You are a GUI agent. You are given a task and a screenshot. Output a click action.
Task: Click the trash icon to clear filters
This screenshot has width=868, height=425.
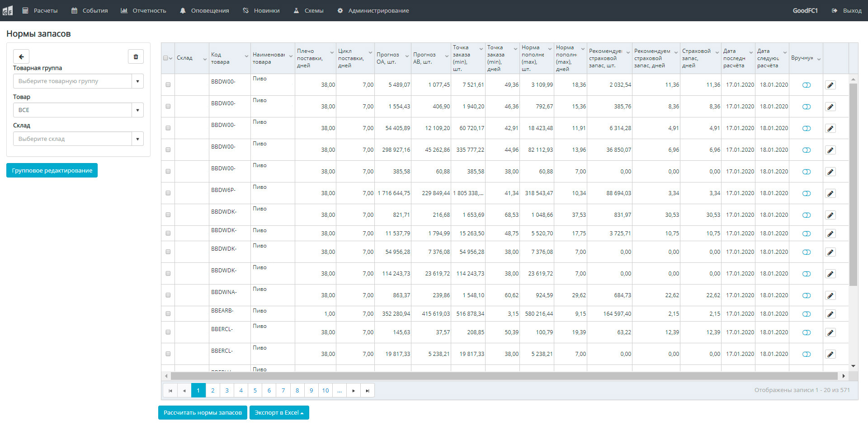136,57
